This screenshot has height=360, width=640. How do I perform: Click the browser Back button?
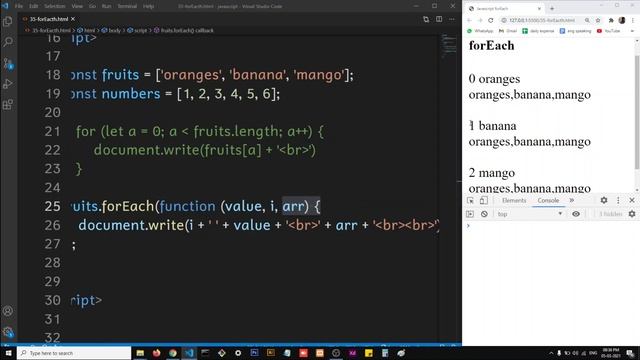pyautogui.click(x=469, y=20)
